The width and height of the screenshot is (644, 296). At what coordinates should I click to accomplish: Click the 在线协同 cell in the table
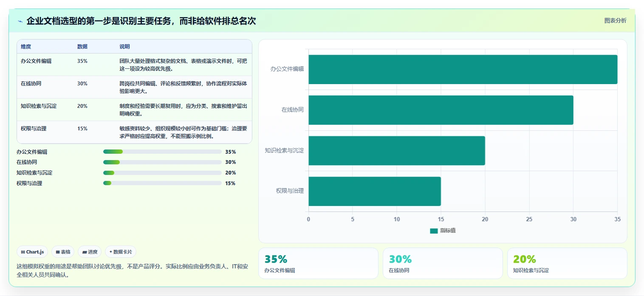(31, 83)
